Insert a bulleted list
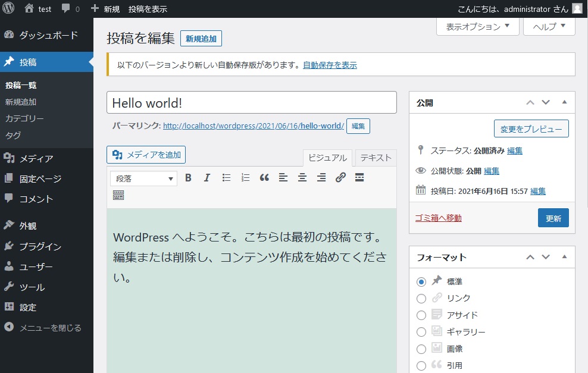This screenshot has width=588, height=373. click(x=226, y=178)
